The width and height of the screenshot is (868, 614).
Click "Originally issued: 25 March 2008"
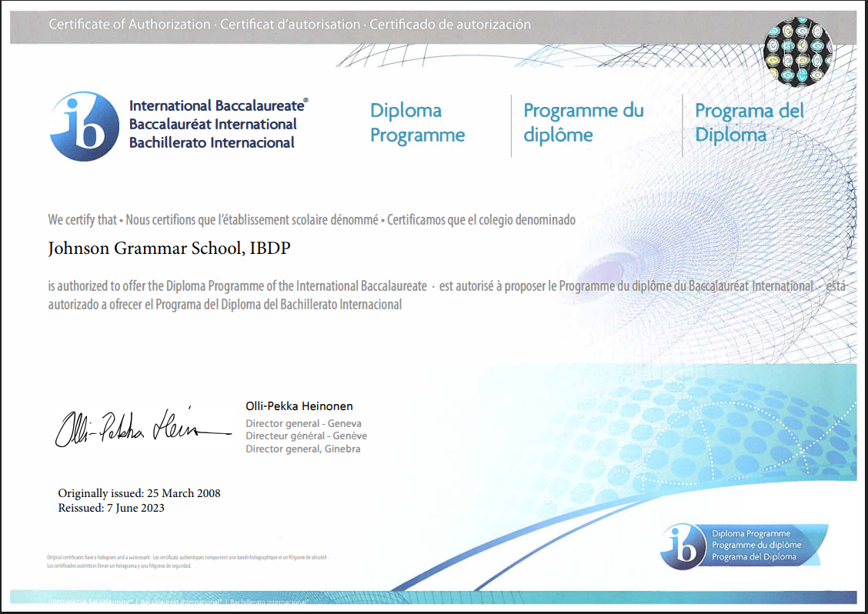[139, 492]
